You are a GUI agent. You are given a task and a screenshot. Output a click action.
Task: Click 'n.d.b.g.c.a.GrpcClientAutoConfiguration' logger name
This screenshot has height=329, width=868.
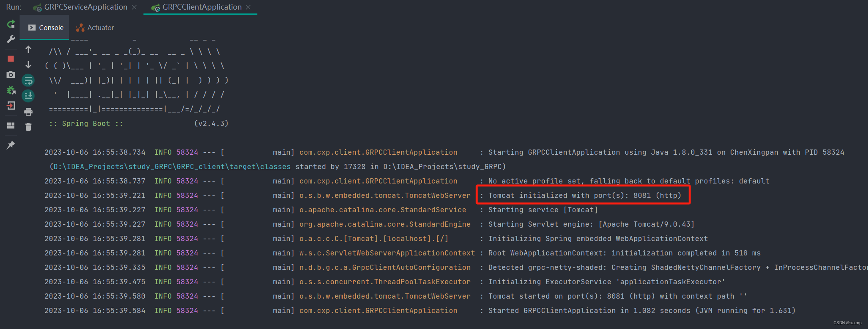[385, 267]
